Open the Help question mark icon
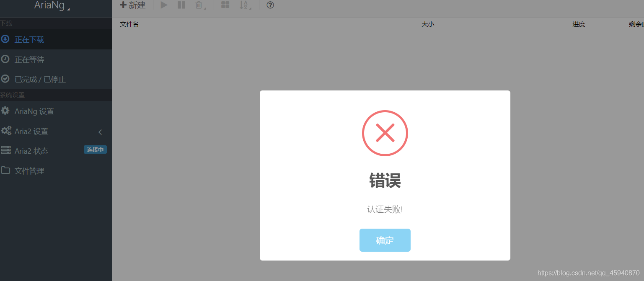 coord(270,5)
